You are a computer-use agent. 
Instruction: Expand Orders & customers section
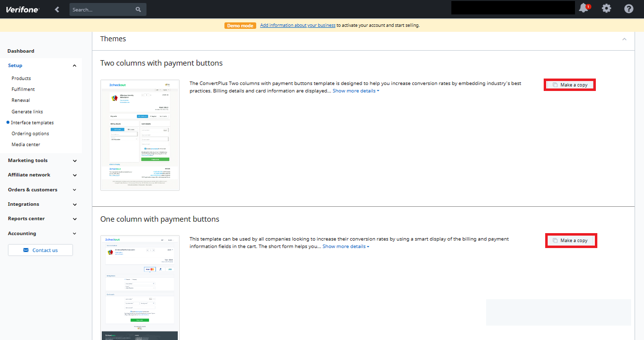pos(74,190)
